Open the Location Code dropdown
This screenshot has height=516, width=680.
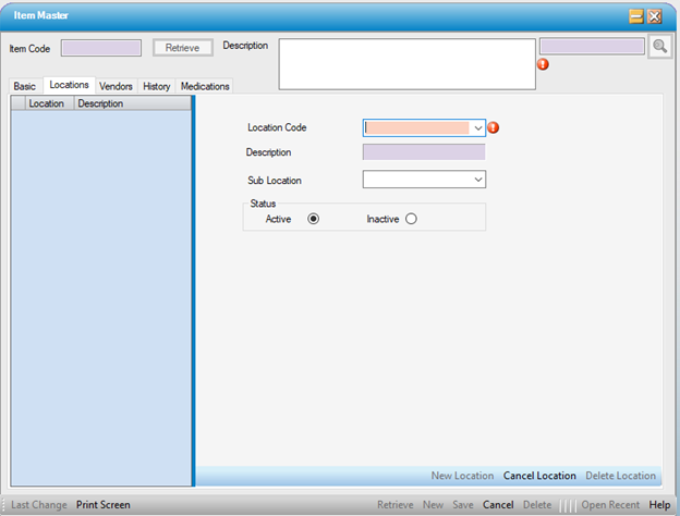click(478, 128)
